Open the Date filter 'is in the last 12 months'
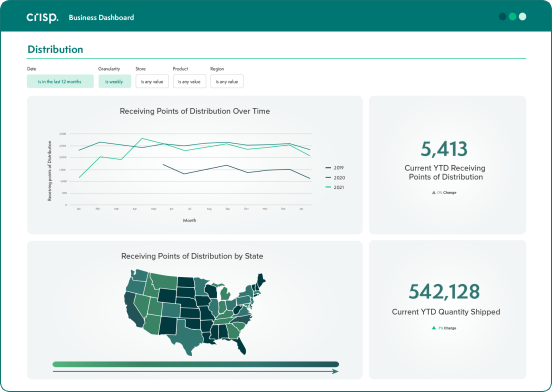 tap(60, 81)
